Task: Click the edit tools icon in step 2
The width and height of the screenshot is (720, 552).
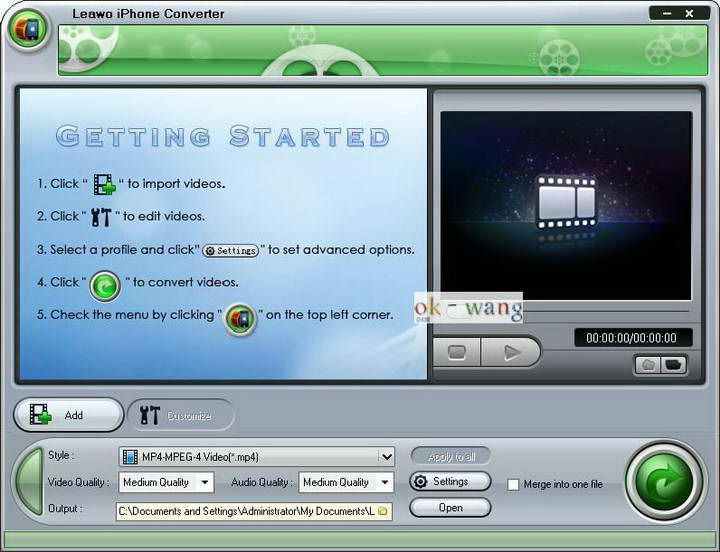Action: coord(101,217)
